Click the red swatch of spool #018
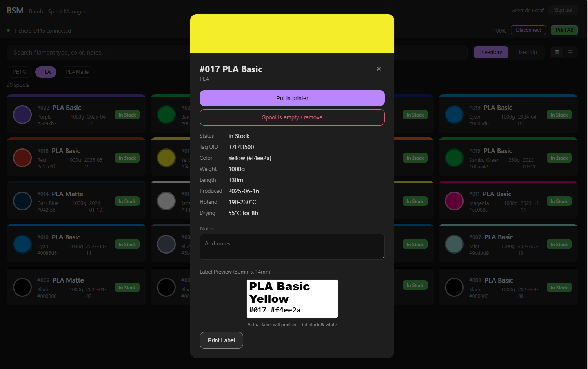Screen dimensions: 588x369 (x=22, y=158)
